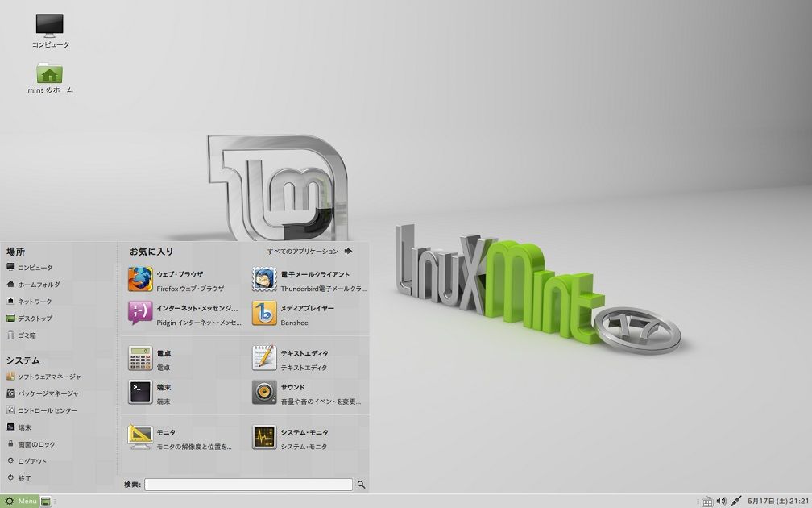Open ホームフォルダ in places list

33,284
